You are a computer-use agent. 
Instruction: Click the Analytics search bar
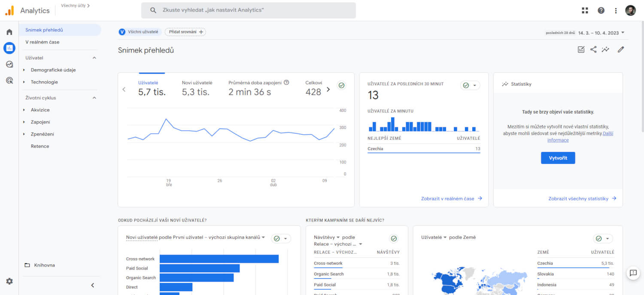tap(248, 10)
